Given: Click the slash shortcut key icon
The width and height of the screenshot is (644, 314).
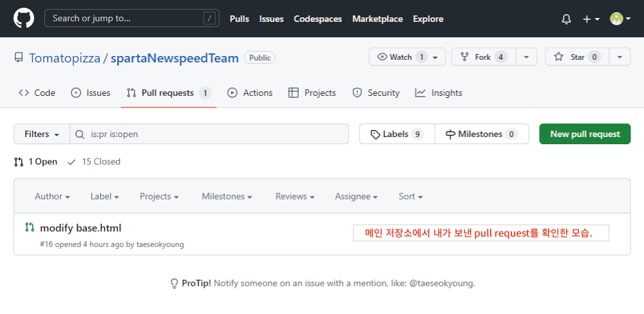Looking at the screenshot, I should (x=209, y=19).
